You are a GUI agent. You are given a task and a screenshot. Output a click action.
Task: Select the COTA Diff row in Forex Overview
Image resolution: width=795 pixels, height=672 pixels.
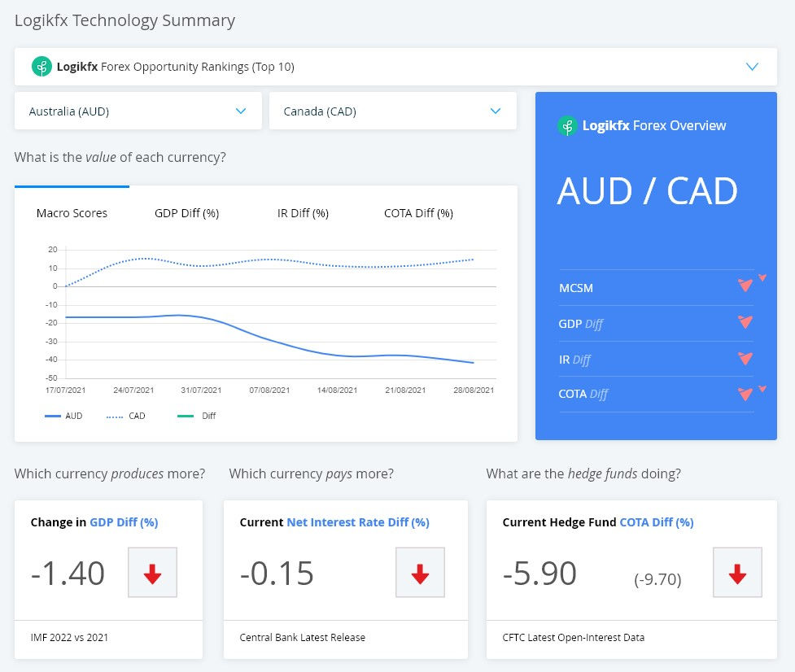(656, 395)
